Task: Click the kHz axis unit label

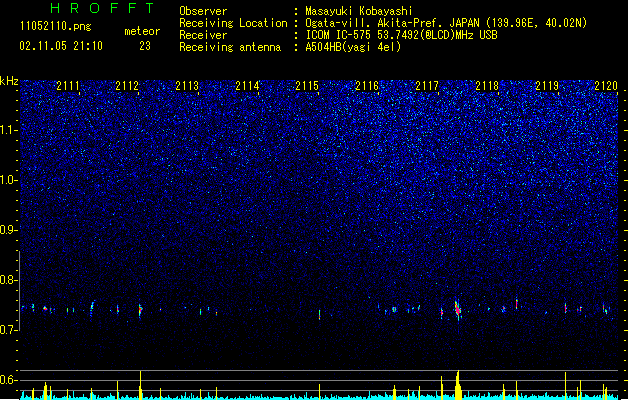Action: [9, 81]
